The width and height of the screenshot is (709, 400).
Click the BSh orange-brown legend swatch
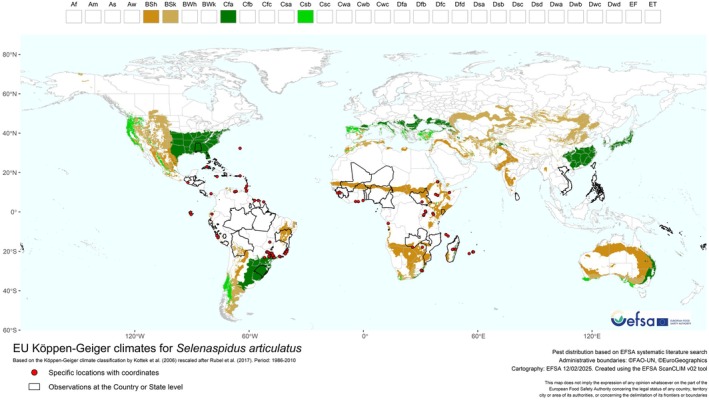[151, 17]
